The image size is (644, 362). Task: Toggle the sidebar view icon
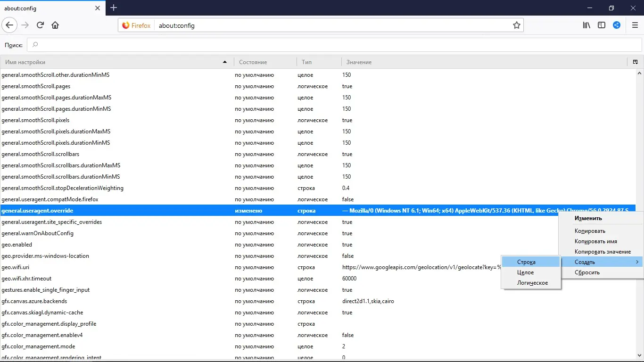(x=602, y=25)
